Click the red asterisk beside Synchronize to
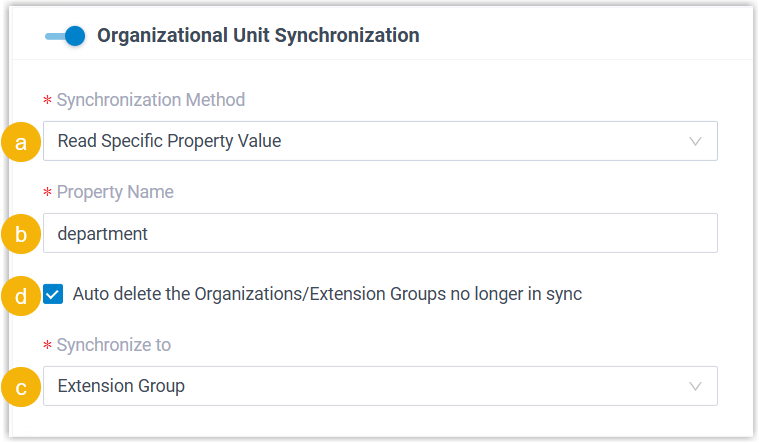The width and height of the screenshot is (759, 443). (47, 346)
